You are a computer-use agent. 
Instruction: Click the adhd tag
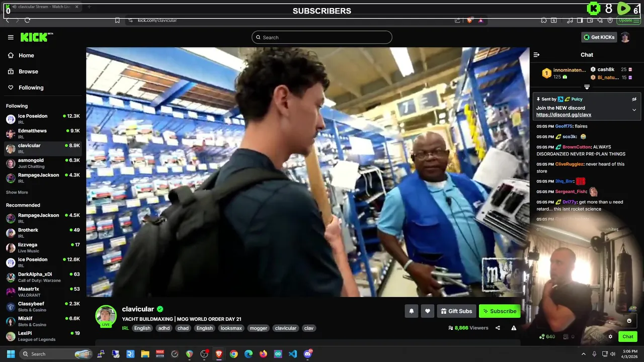point(164,328)
